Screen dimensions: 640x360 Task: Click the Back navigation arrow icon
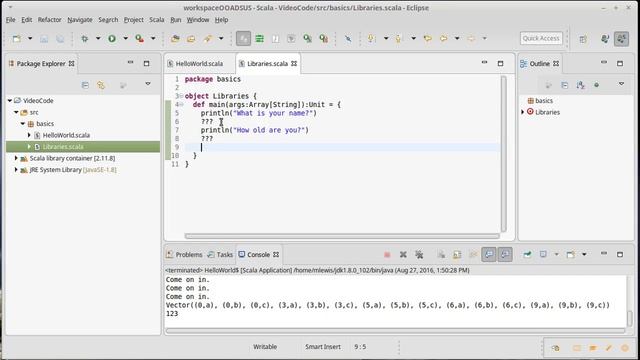[444, 38]
